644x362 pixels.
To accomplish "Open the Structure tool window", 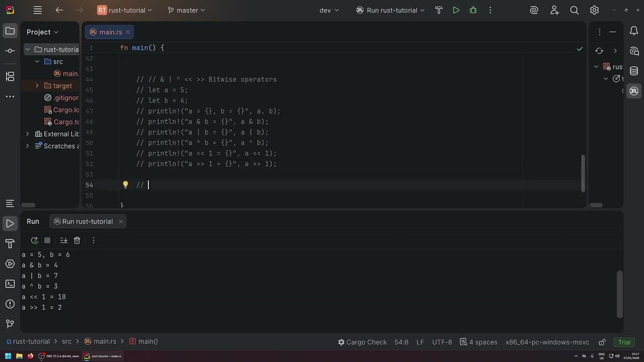I will tap(10, 76).
